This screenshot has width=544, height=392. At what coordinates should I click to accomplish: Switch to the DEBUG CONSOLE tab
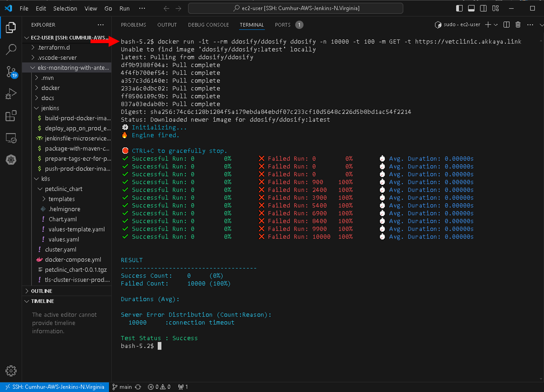(208, 25)
